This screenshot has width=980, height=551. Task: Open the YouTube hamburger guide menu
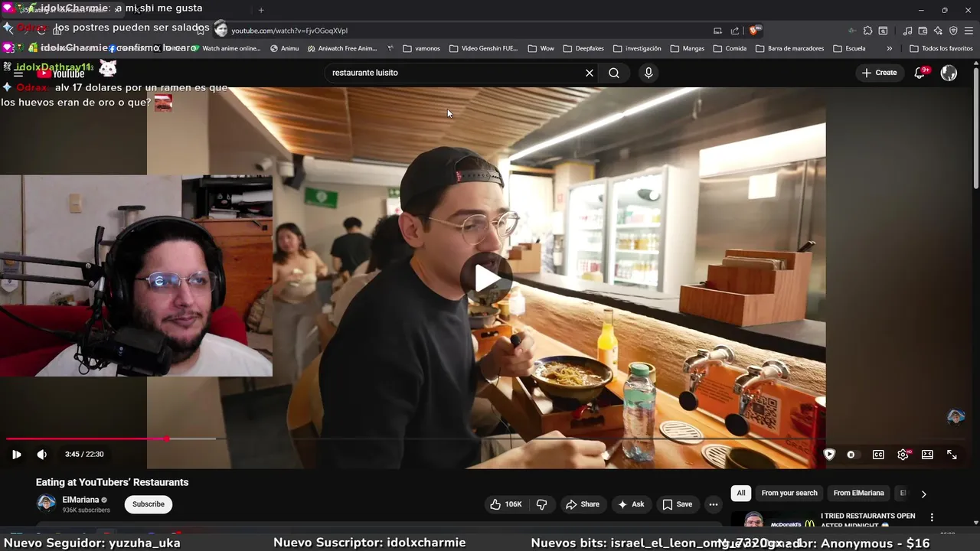tap(18, 73)
